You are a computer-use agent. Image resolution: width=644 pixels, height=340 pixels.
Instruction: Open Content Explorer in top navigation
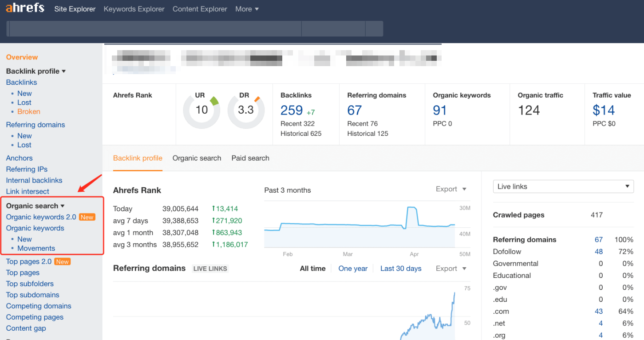point(200,9)
